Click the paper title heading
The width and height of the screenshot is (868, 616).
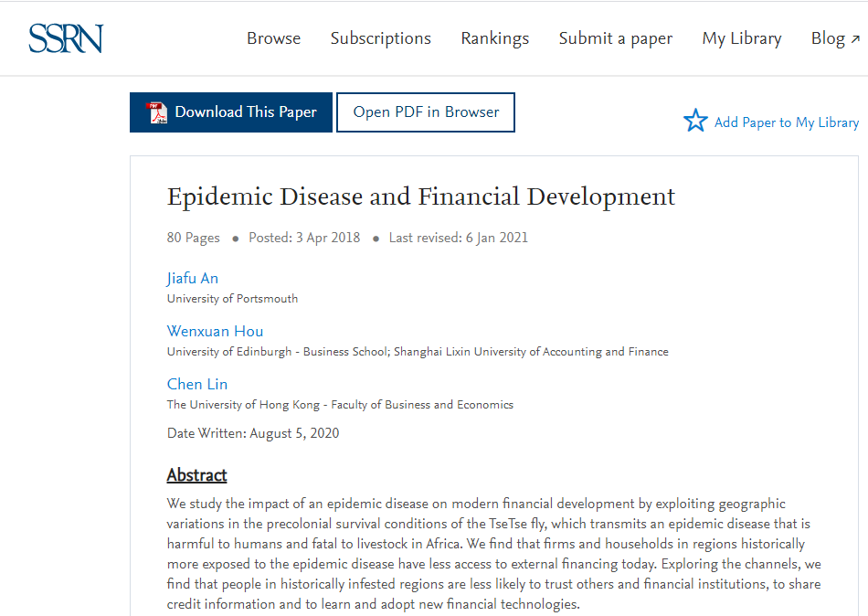pyautogui.click(x=421, y=196)
